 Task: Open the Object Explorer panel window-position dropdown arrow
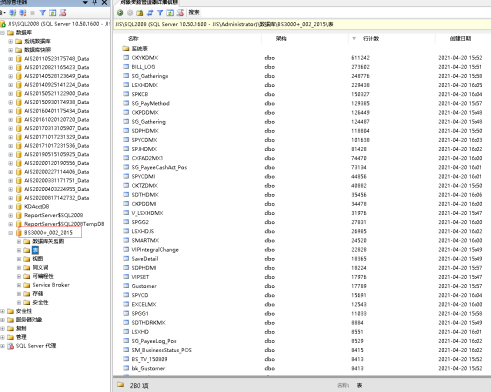pyautogui.click(x=85, y=3)
